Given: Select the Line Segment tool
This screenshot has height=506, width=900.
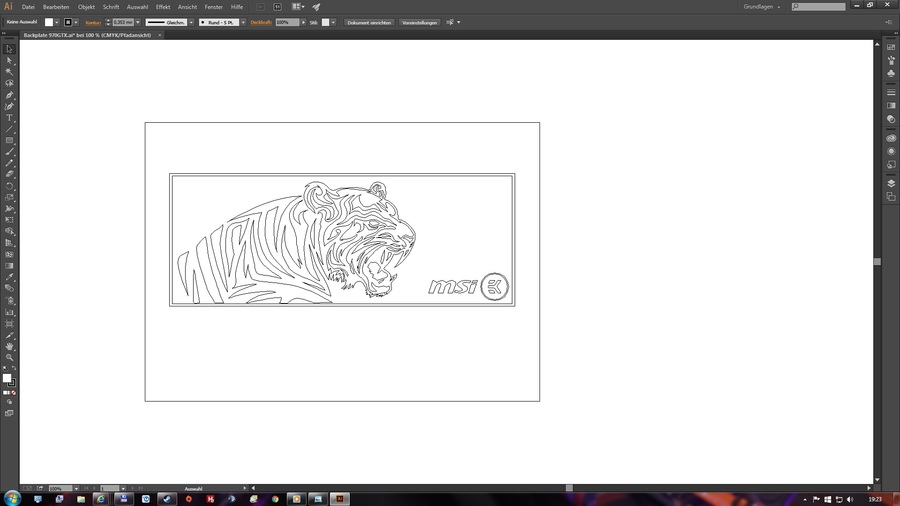Looking at the screenshot, I should (x=9, y=130).
